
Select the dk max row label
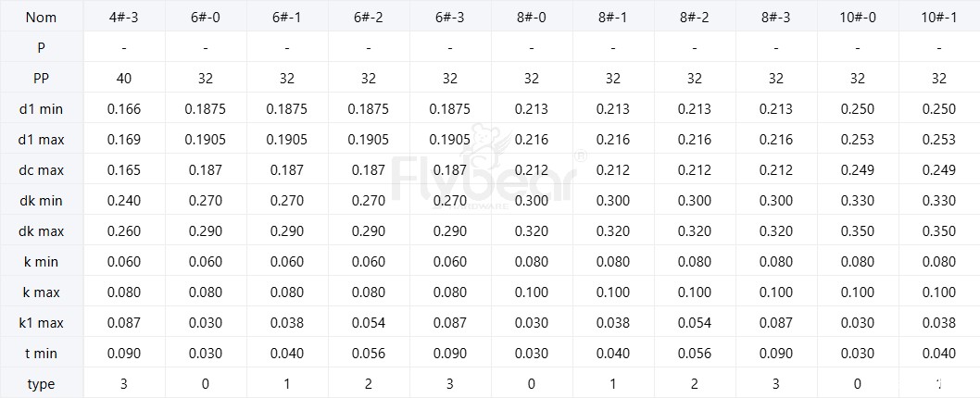click(x=41, y=231)
